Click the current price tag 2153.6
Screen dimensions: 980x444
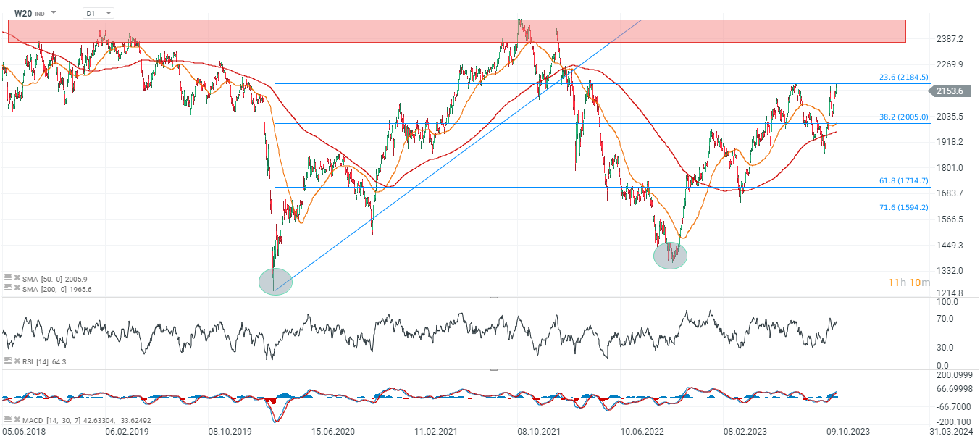tap(949, 91)
